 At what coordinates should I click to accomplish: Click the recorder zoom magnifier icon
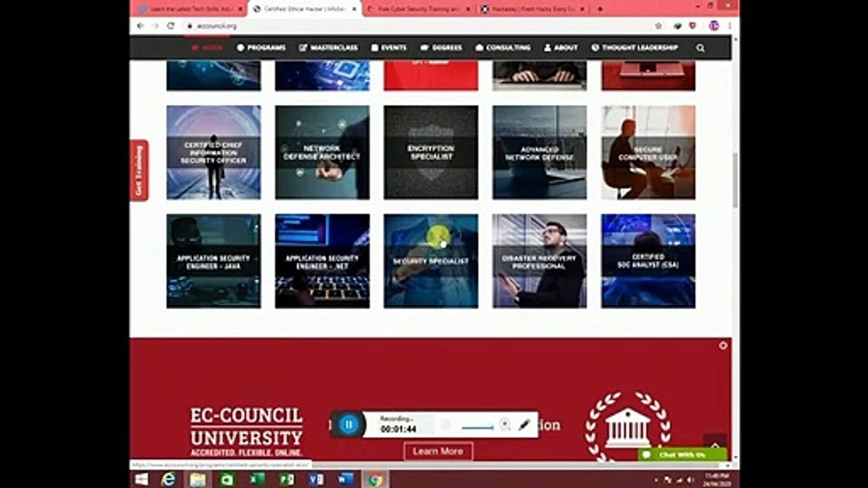(x=505, y=425)
